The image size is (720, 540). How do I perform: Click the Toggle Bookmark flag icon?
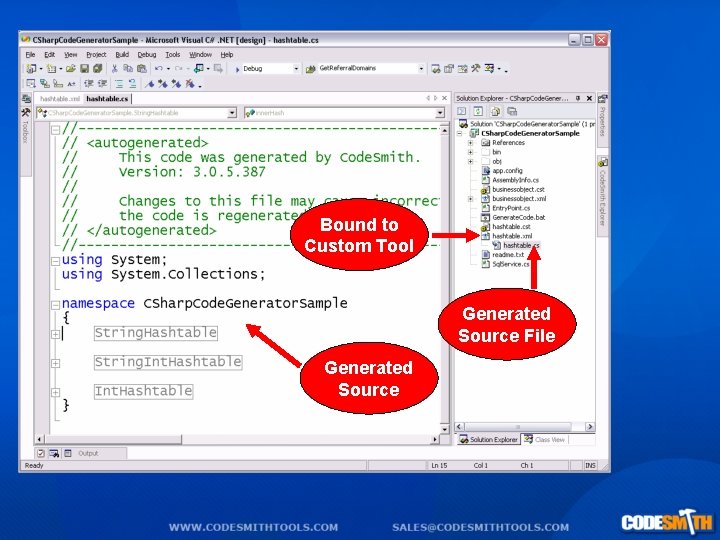point(150,84)
